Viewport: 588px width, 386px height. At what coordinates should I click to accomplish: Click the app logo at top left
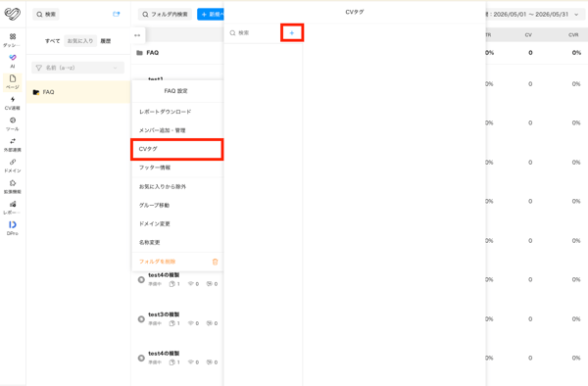pos(13,14)
